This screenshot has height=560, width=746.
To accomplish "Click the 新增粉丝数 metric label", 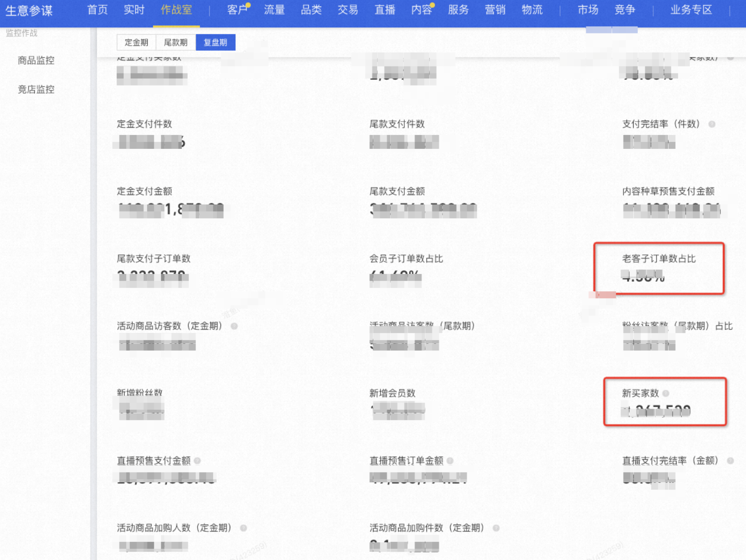I will tap(140, 393).
